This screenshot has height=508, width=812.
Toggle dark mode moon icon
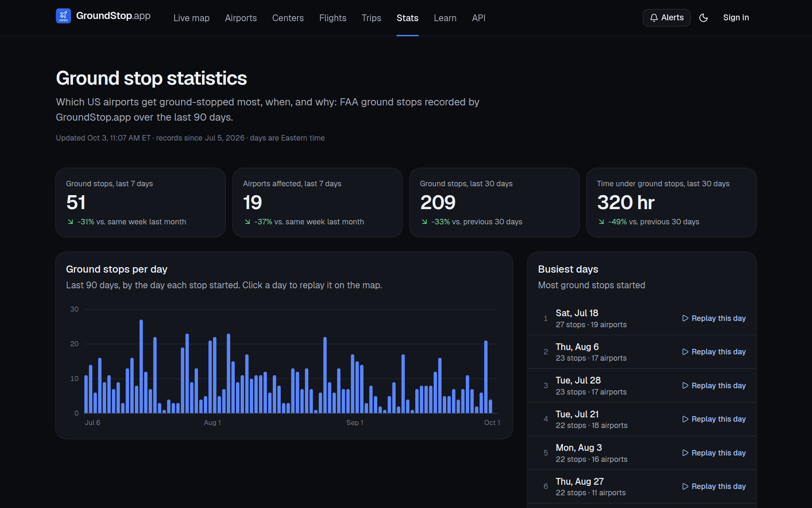coord(704,18)
